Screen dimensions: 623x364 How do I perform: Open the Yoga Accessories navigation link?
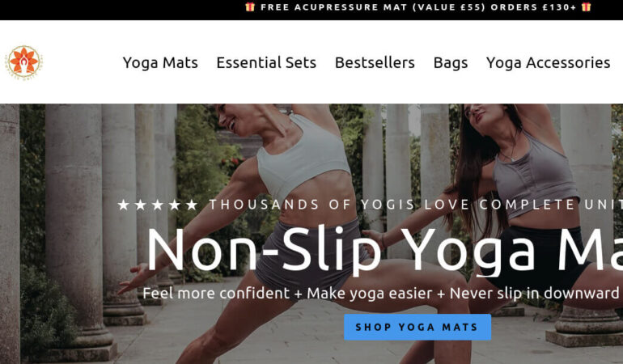click(x=548, y=63)
